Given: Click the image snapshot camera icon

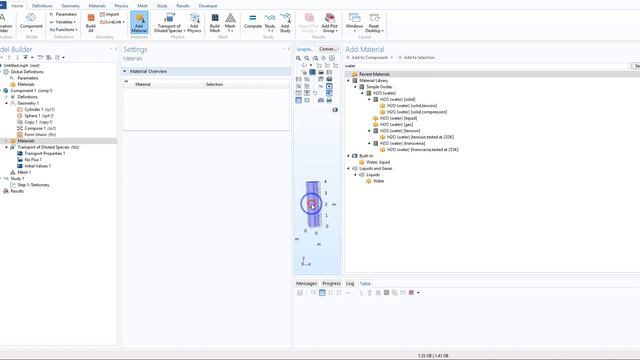Looking at the screenshot, I should pyautogui.click(x=321, y=100).
